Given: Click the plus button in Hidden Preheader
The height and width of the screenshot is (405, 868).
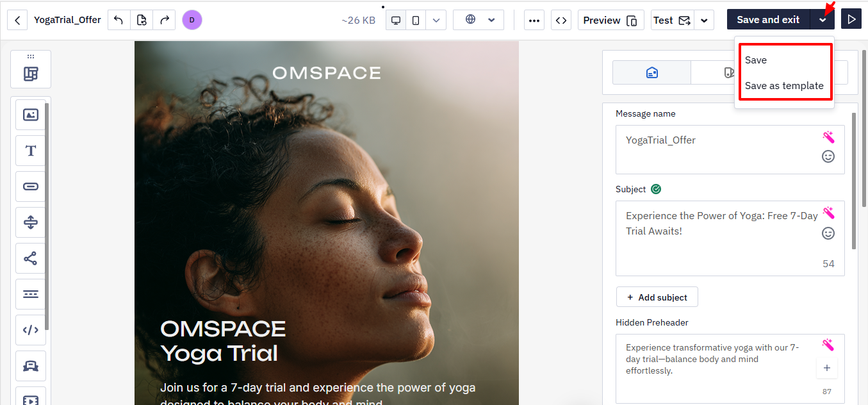Looking at the screenshot, I should (x=827, y=368).
